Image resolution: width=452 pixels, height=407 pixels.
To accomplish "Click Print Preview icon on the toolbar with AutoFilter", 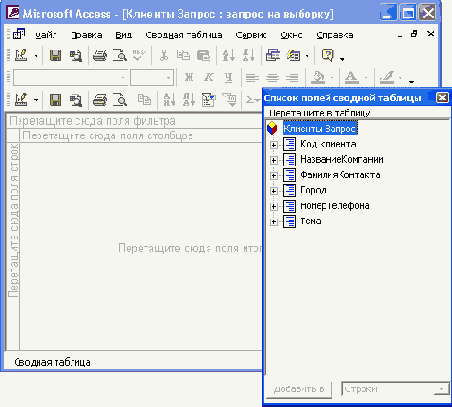I will (120, 100).
